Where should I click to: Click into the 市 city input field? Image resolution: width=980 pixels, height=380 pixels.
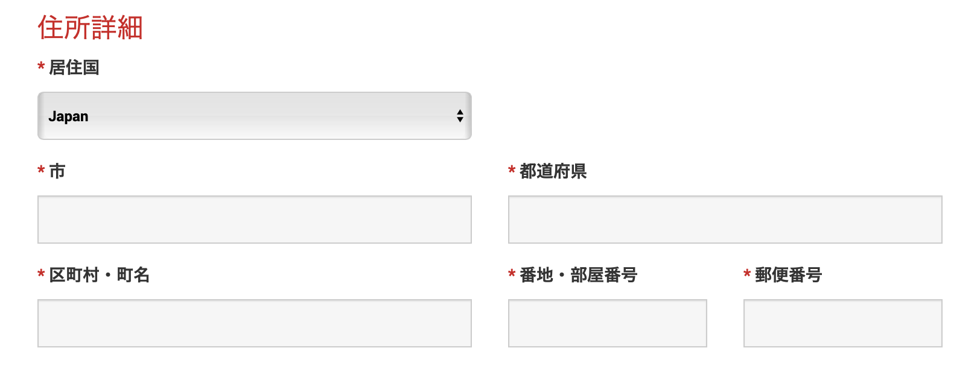coord(254,220)
